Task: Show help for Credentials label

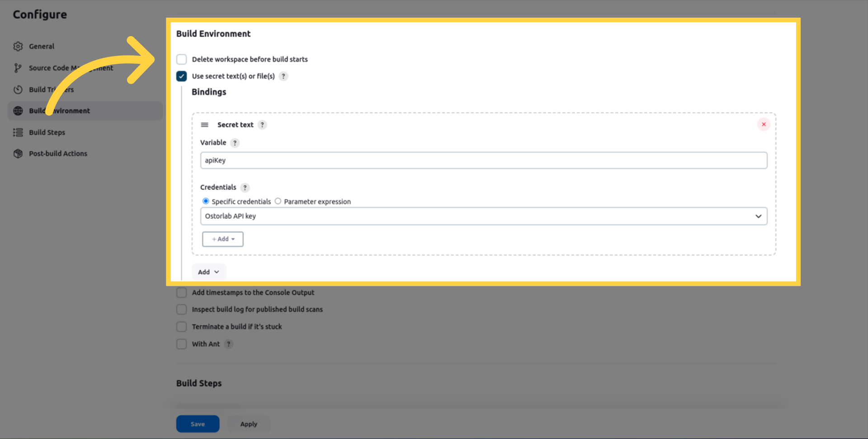Action: pyautogui.click(x=245, y=188)
